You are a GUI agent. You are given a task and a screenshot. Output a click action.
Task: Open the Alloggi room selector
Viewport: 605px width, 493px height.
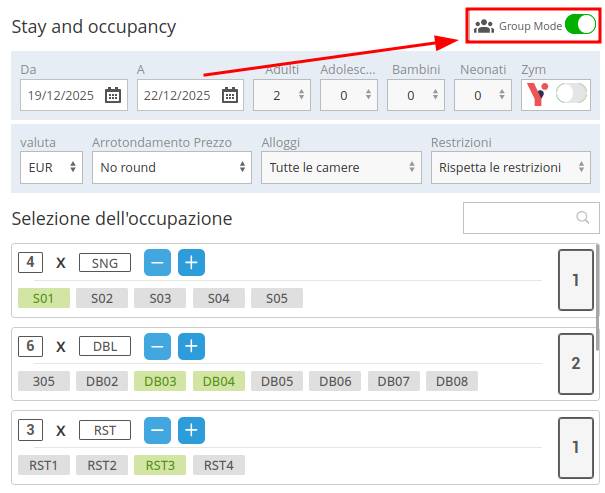pos(341,168)
